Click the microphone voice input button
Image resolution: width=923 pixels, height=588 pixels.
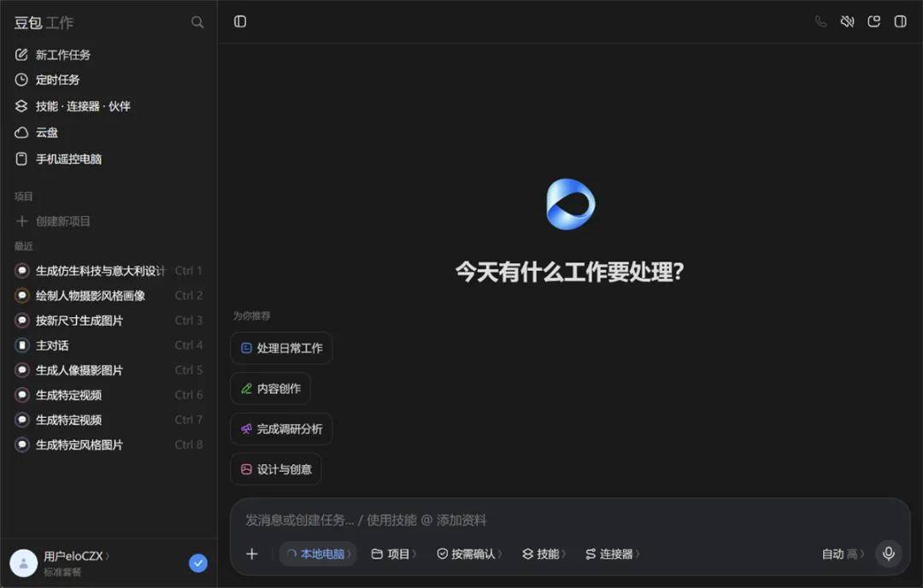889,554
